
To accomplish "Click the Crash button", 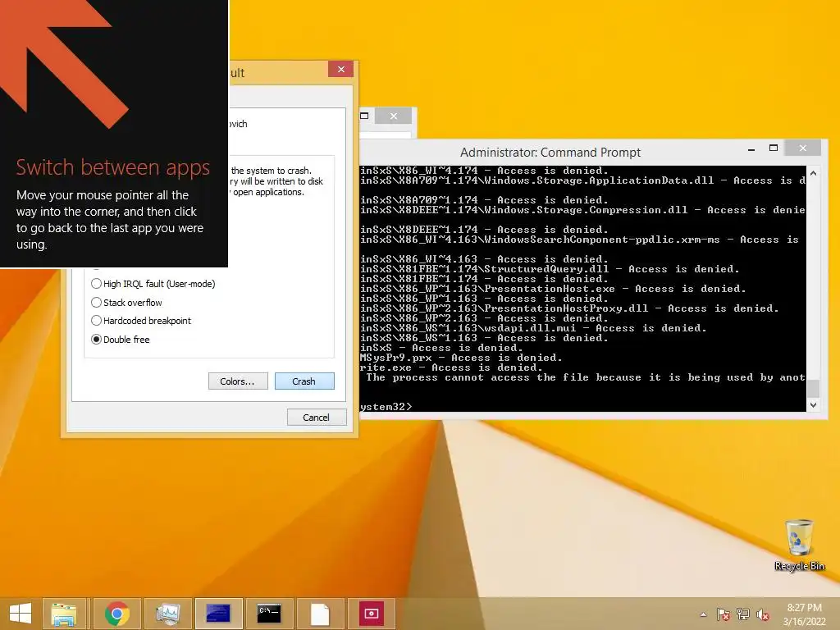I will 304,381.
